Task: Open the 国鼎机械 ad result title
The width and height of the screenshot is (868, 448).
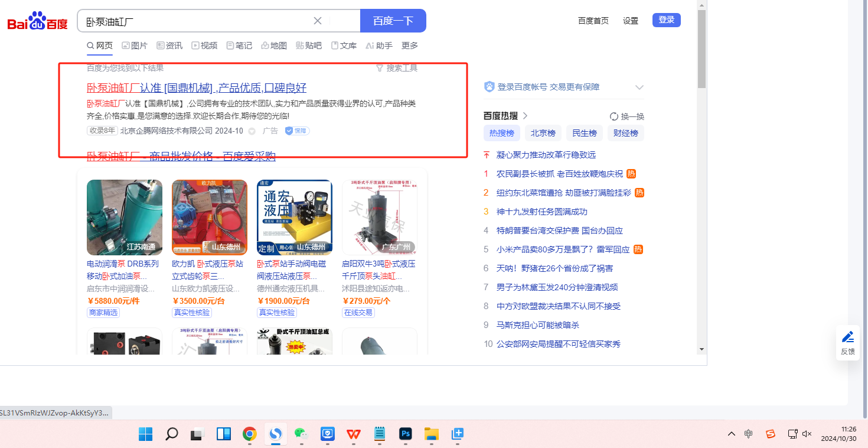Action: [x=197, y=88]
